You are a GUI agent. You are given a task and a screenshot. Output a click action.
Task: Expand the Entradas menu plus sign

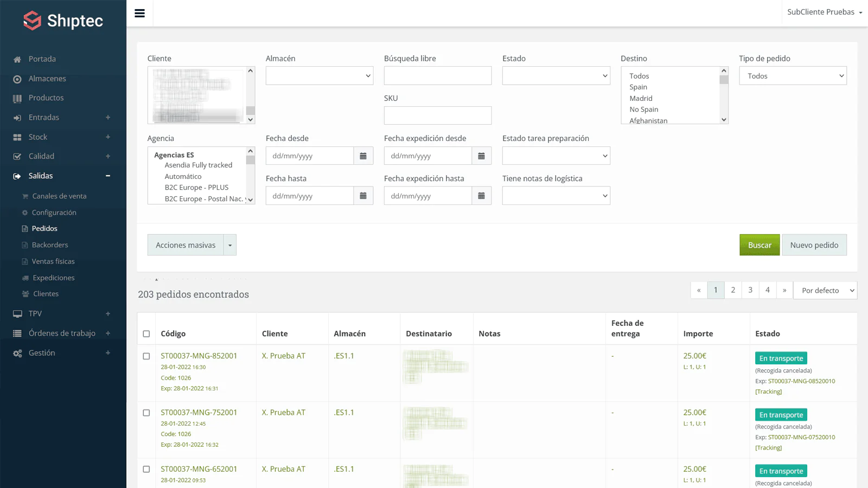[108, 118]
